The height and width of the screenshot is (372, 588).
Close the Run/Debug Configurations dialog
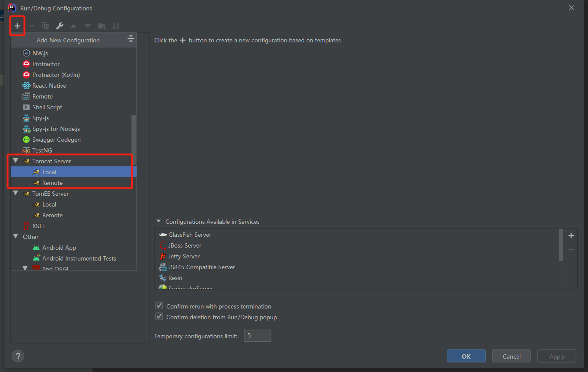click(572, 8)
